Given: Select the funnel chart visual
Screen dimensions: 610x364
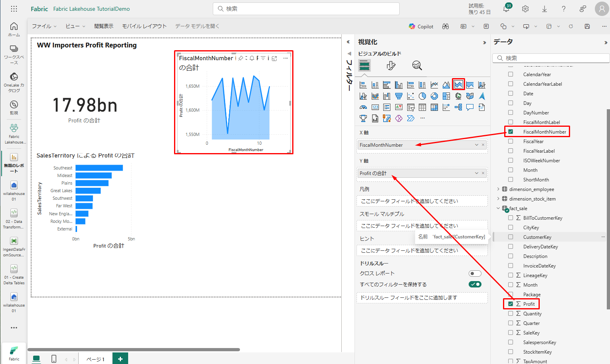Looking at the screenshot, I should point(398,96).
